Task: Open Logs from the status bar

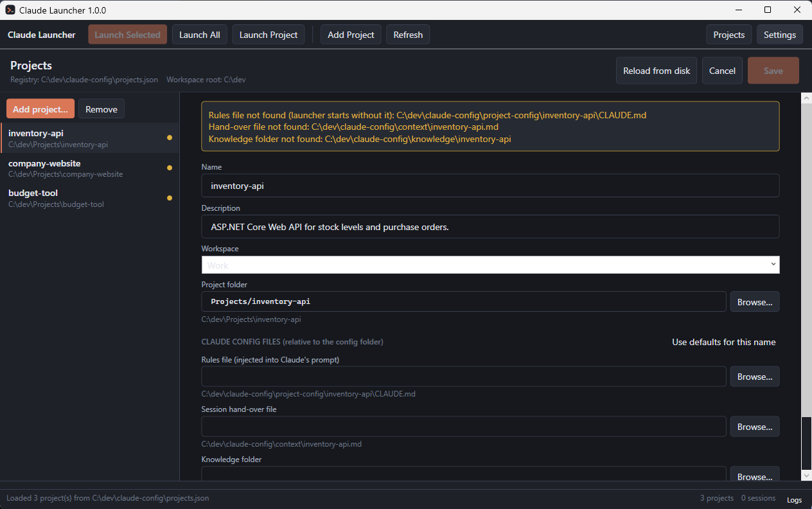Action: click(794, 499)
